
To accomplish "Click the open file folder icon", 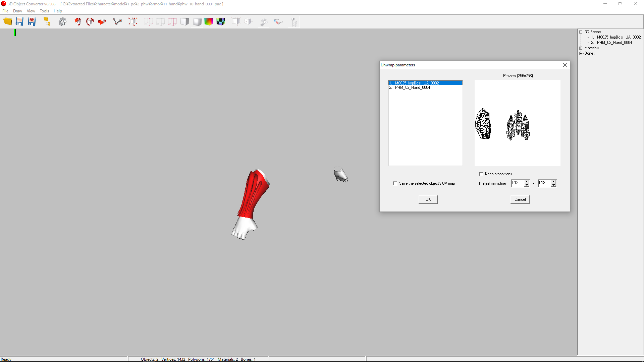I will point(7,22).
